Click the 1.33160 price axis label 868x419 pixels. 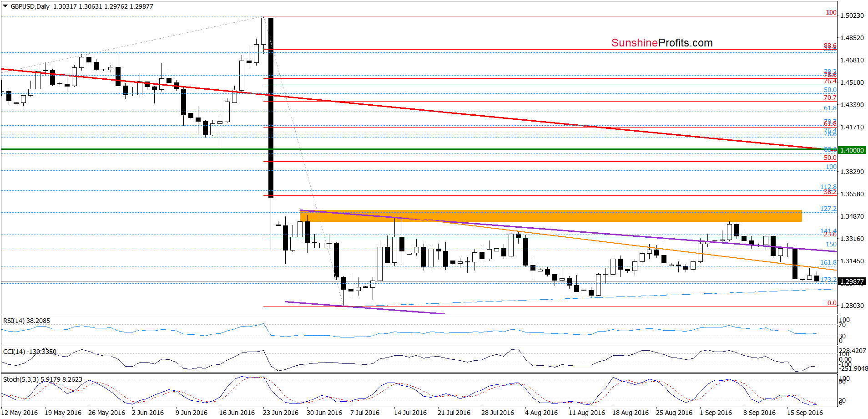tap(852, 239)
